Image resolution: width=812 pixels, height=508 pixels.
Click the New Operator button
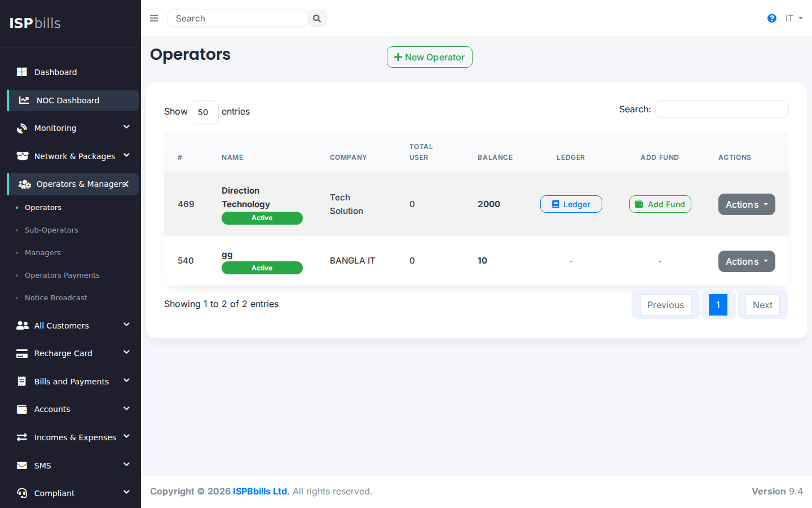430,57
